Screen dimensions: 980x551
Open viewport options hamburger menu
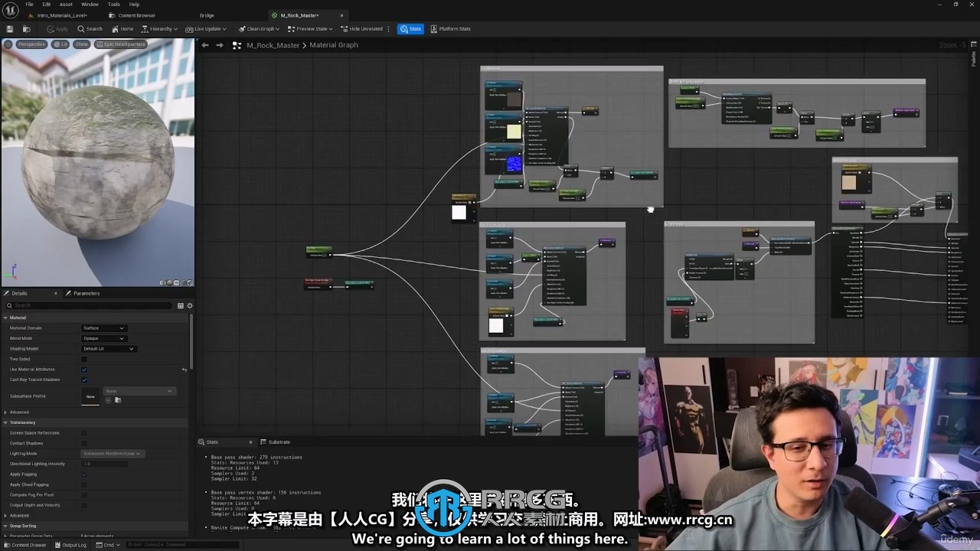[x=8, y=44]
